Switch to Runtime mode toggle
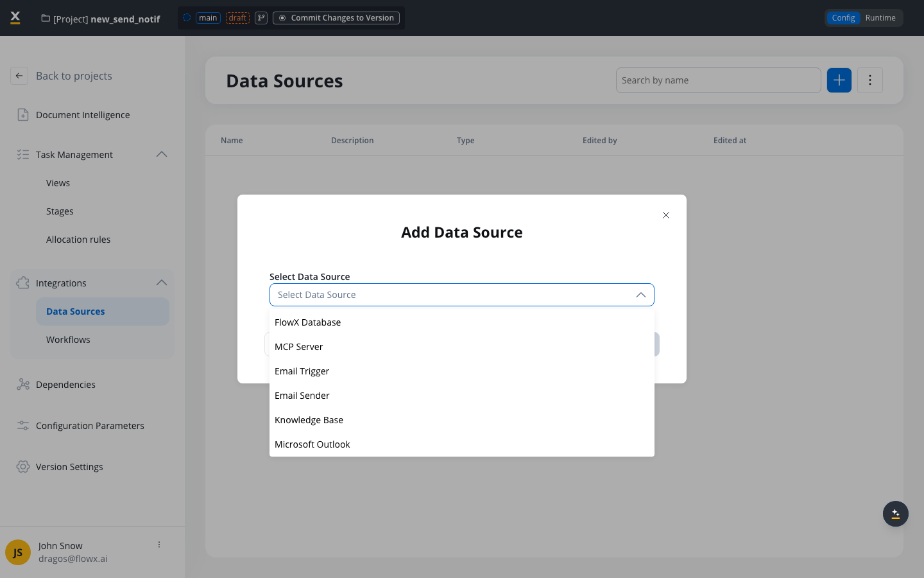The height and width of the screenshot is (578, 924). pos(880,18)
